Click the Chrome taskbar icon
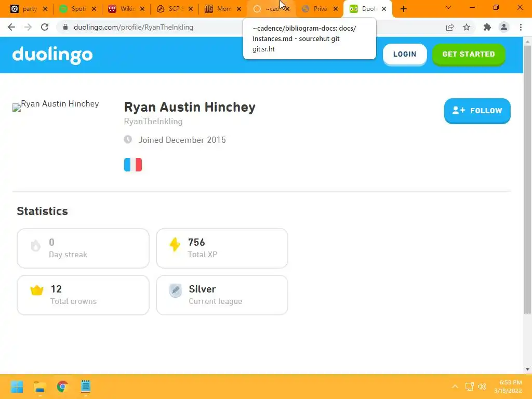Viewport: 532px width, 399px height. (62, 387)
